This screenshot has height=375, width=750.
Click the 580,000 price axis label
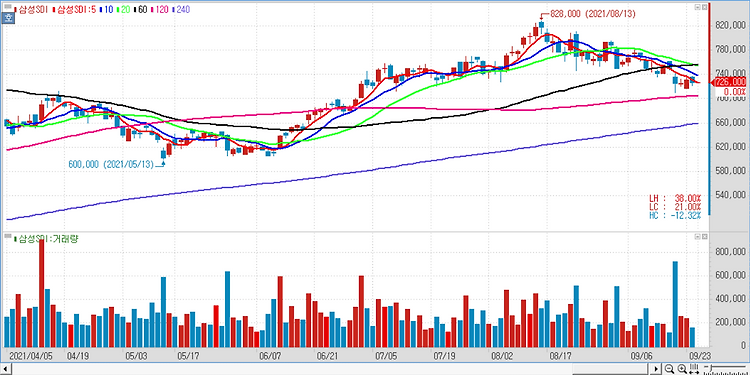pos(731,171)
